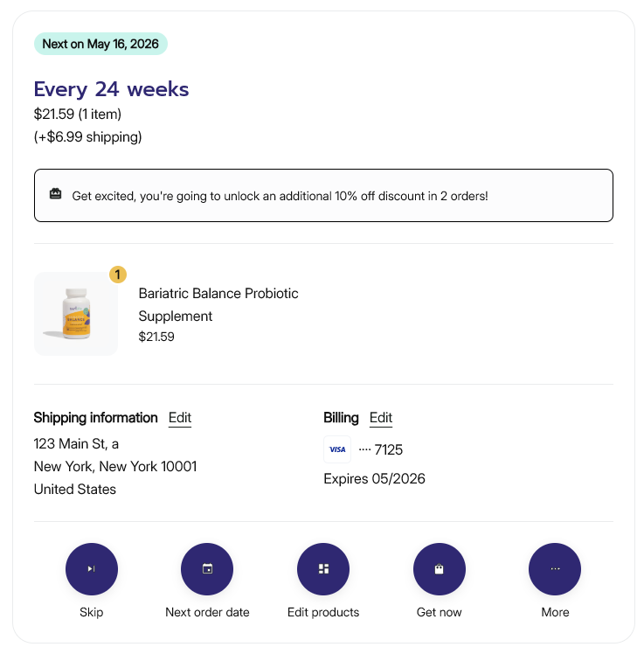The height and width of the screenshot is (647, 644).
Task: Click the Visa card logo
Action: [x=337, y=449]
